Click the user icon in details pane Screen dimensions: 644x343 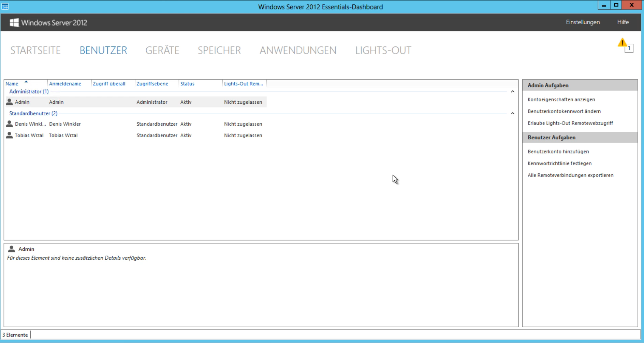(x=12, y=249)
